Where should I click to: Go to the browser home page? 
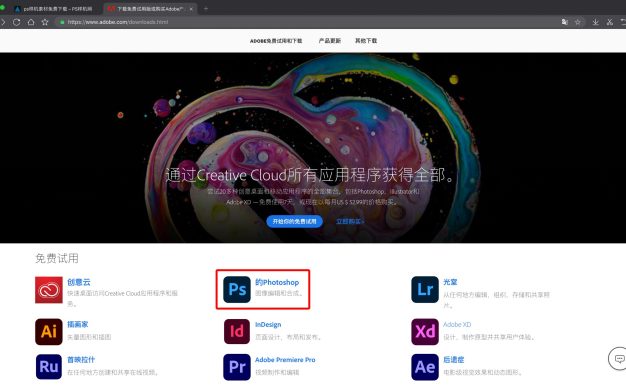[31, 22]
